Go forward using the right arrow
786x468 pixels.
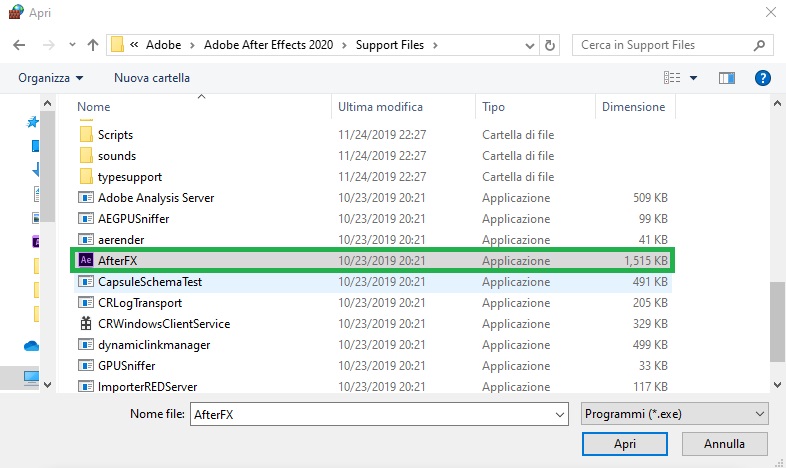click(x=49, y=45)
